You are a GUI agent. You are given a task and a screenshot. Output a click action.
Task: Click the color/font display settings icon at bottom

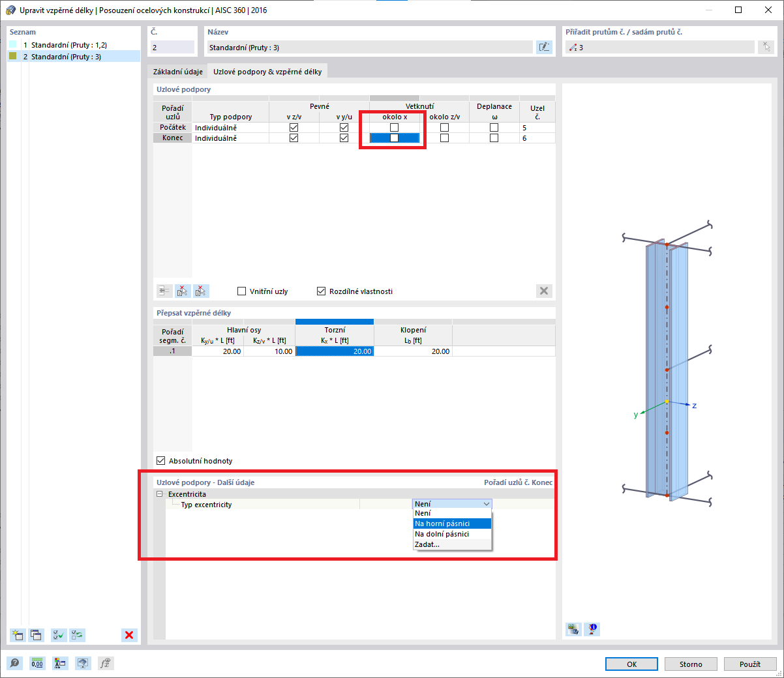(x=60, y=664)
